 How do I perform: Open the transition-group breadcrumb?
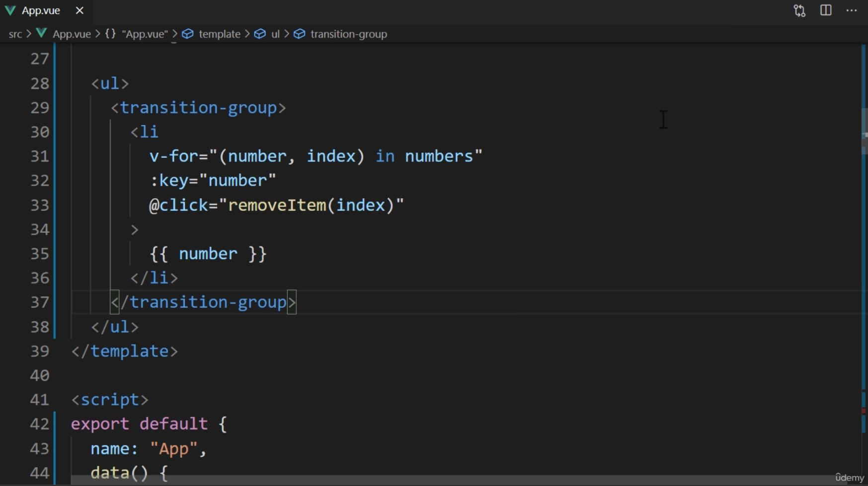(x=348, y=34)
